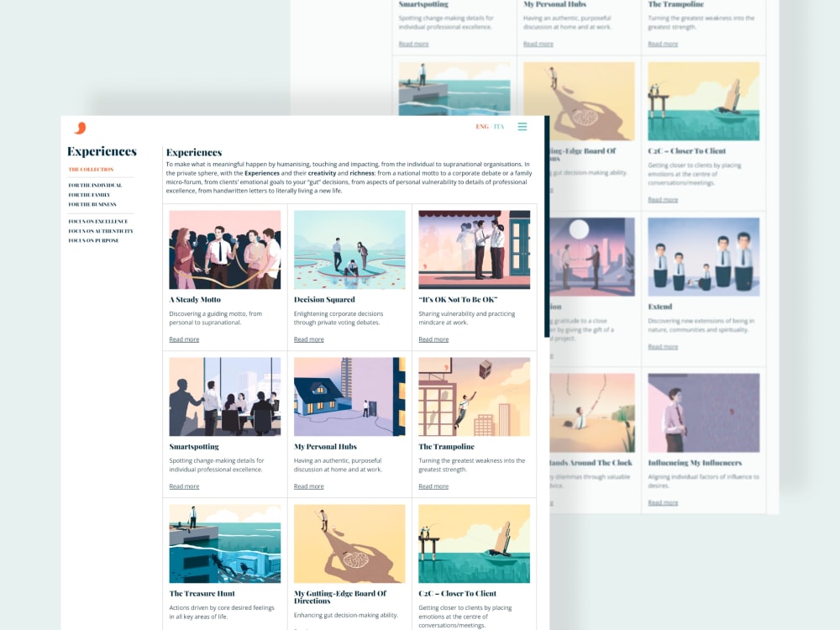Click the handshake under moon illustration in back window
Screen dimensions: 840x630
592,256
